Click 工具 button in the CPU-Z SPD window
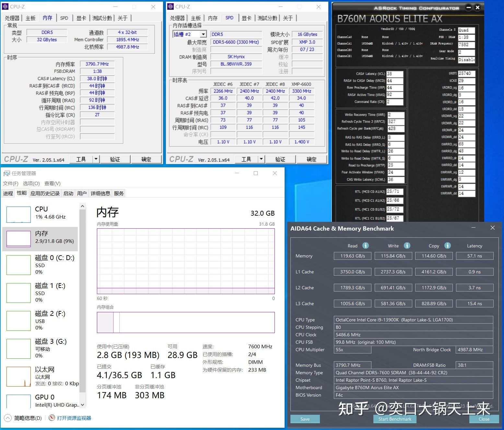The image size is (504, 430). coord(246,159)
